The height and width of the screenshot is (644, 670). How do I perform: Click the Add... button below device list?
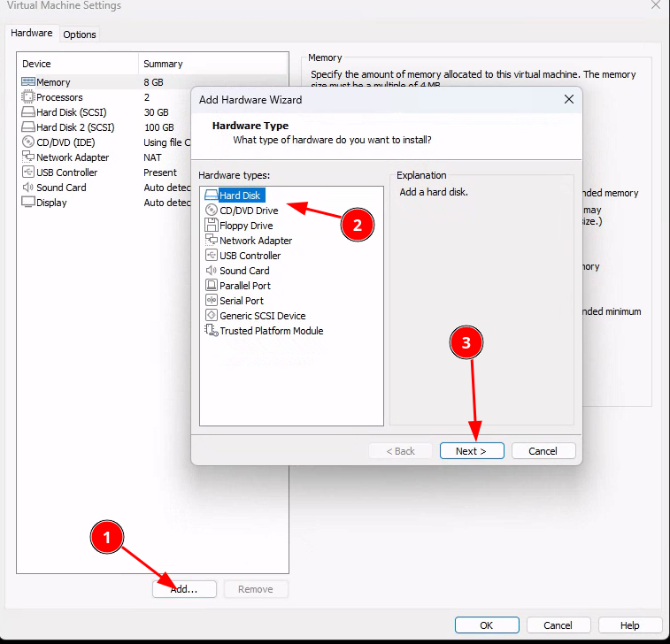tap(184, 589)
